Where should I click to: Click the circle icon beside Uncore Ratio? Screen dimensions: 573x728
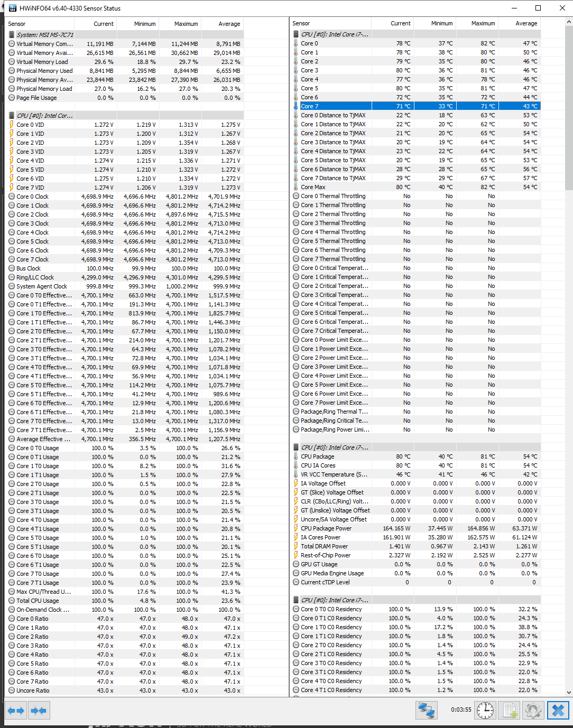12,690
